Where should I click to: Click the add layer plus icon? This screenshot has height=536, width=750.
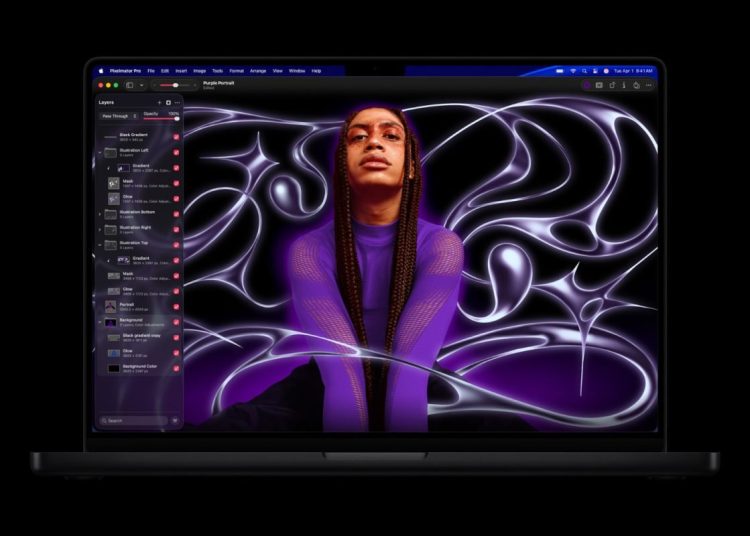[158, 102]
